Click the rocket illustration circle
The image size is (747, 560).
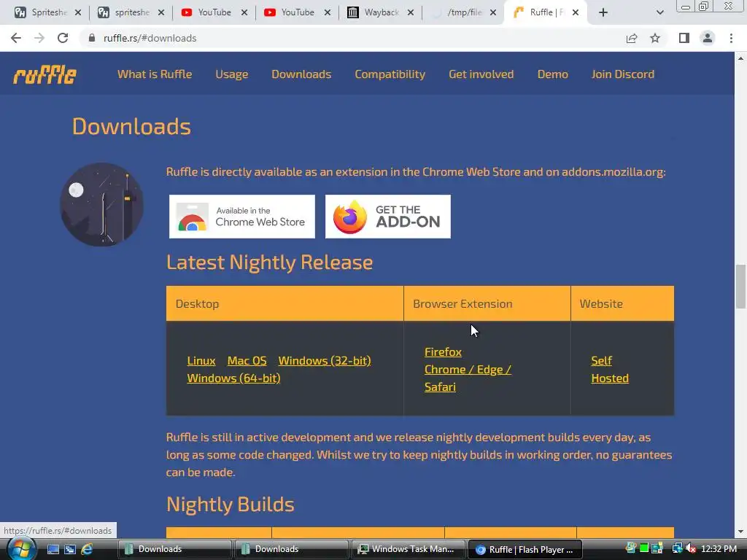pos(101,205)
